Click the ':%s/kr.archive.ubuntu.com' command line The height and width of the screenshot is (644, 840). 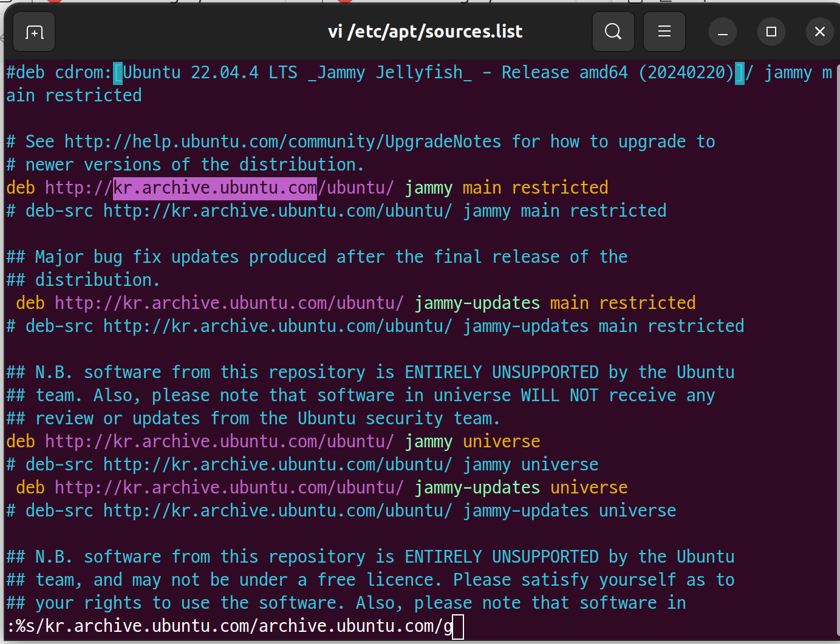click(x=230, y=626)
